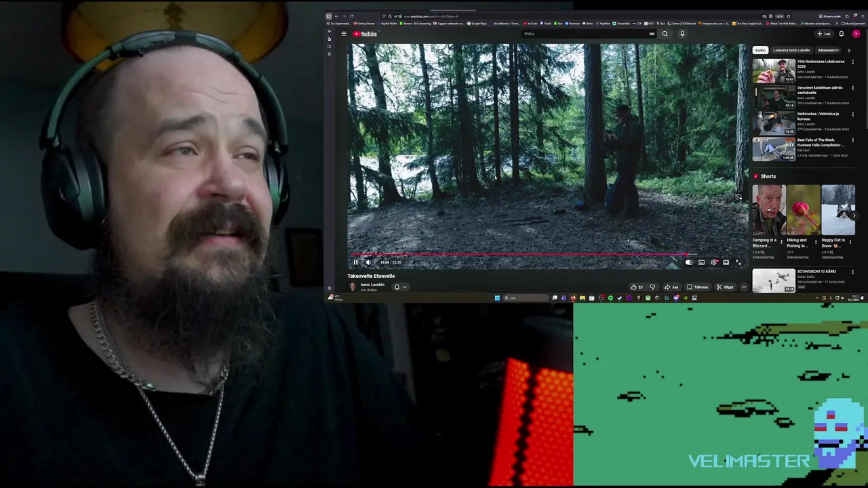Open the YouTube hamburger guide menu
The height and width of the screenshot is (488, 868).
(x=344, y=34)
